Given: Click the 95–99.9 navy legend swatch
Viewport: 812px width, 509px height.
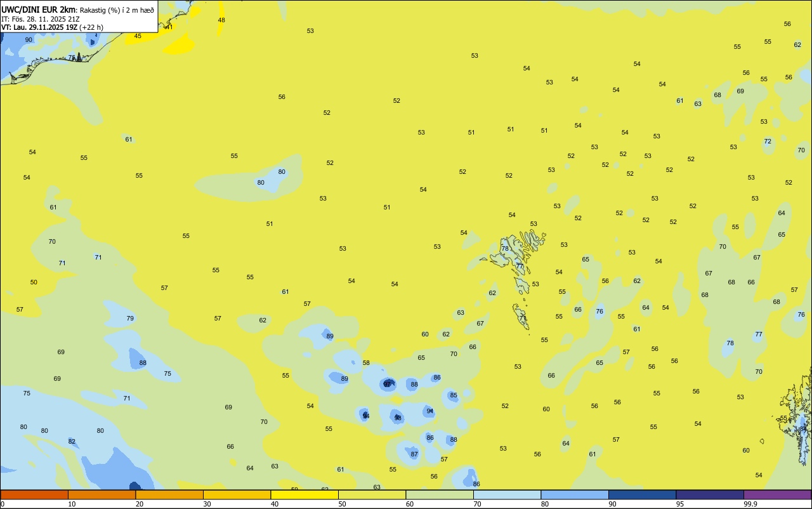Looking at the screenshot, I should pos(710,494).
